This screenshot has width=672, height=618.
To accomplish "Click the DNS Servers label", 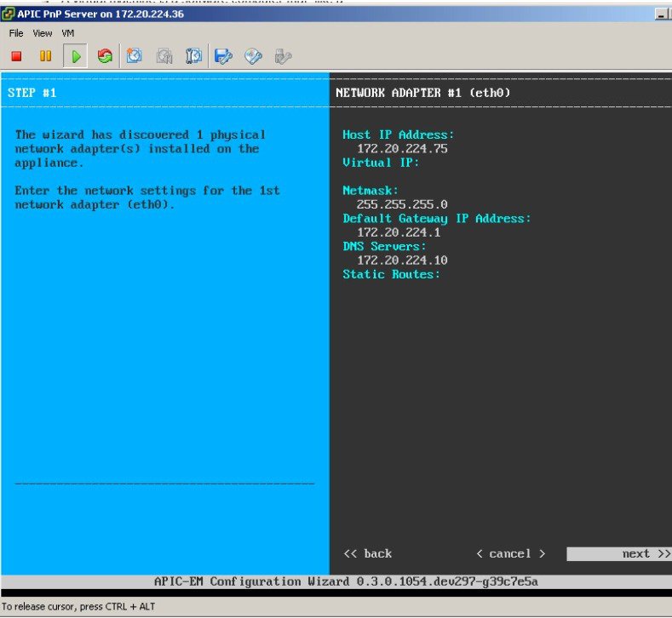I will click(384, 246).
